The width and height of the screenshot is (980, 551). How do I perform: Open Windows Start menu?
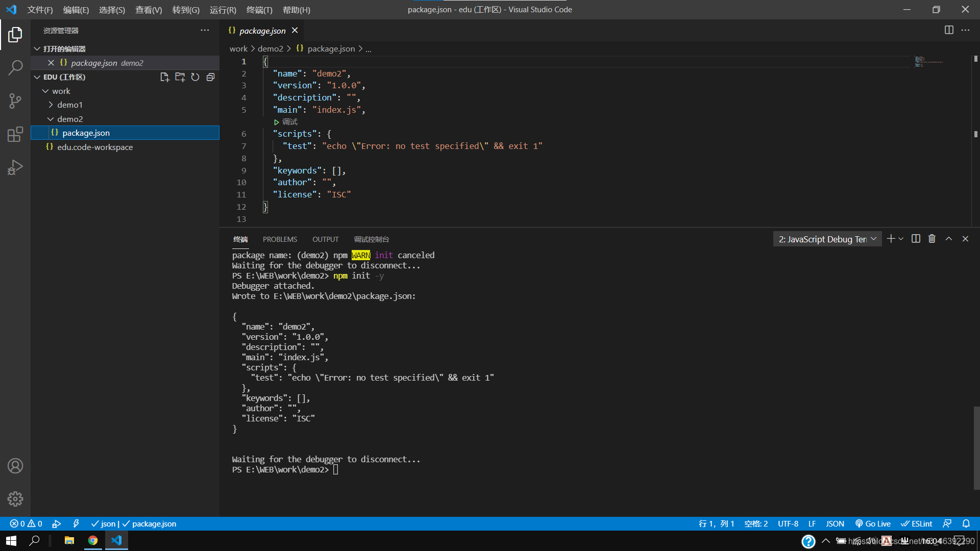click(11, 540)
